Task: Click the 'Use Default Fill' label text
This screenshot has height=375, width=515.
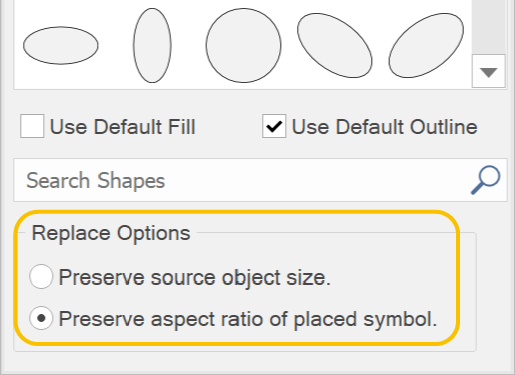Action: pyautogui.click(x=122, y=127)
